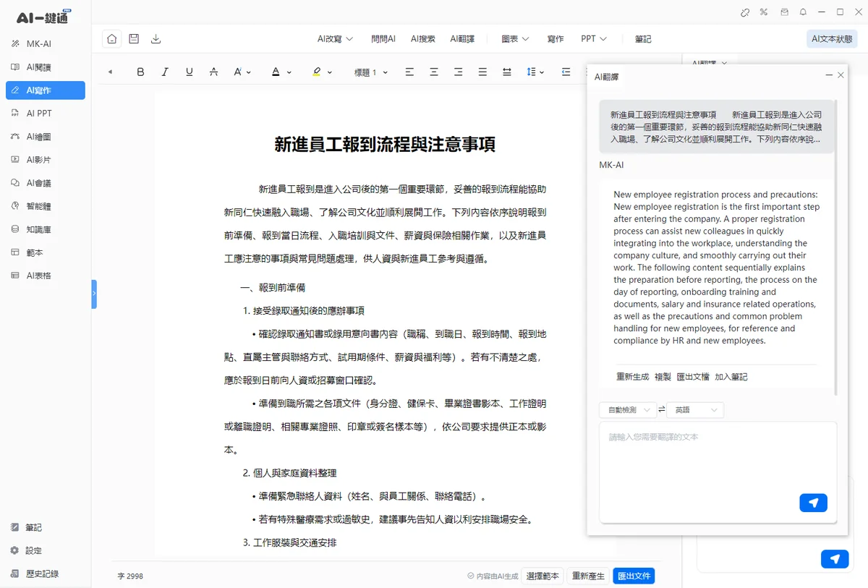
Task: Toggle bold formatting
Action: point(140,72)
